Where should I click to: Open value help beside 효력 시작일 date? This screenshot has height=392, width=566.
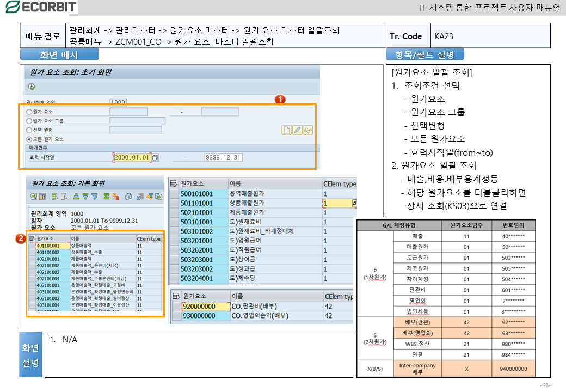point(155,157)
